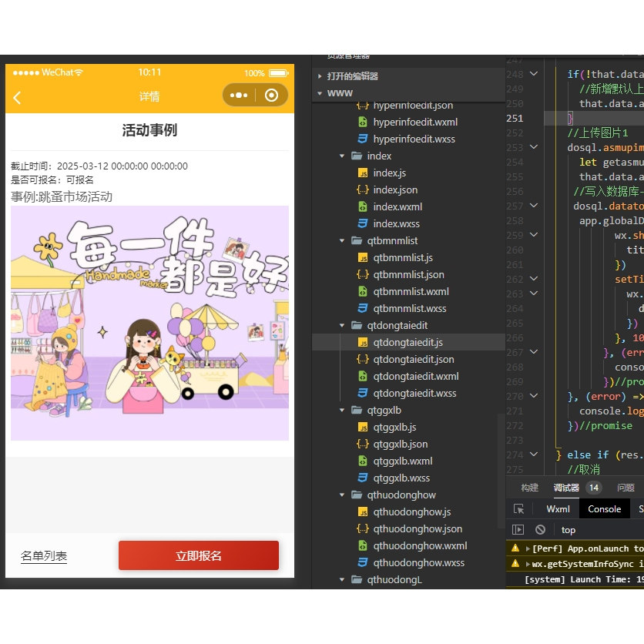Screen dimensions: 644x644
Task: Click the 14 badge next to 调试器
Action: pyautogui.click(x=594, y=488)
